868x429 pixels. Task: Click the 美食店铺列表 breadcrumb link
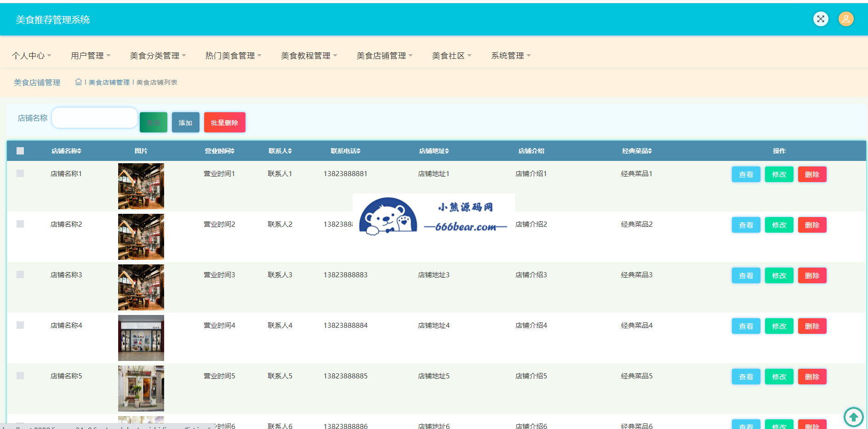click(157, 82)
